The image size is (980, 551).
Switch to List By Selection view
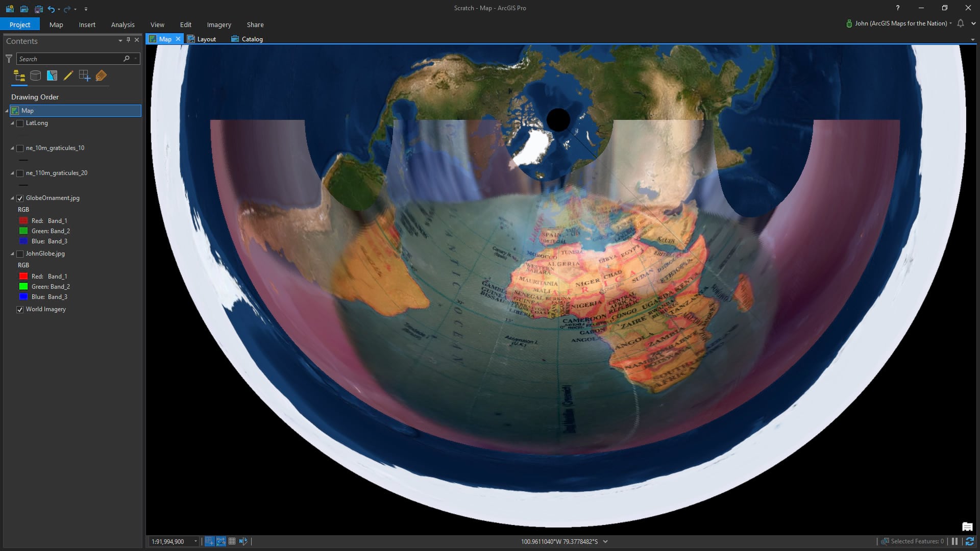tap(52, 76)
